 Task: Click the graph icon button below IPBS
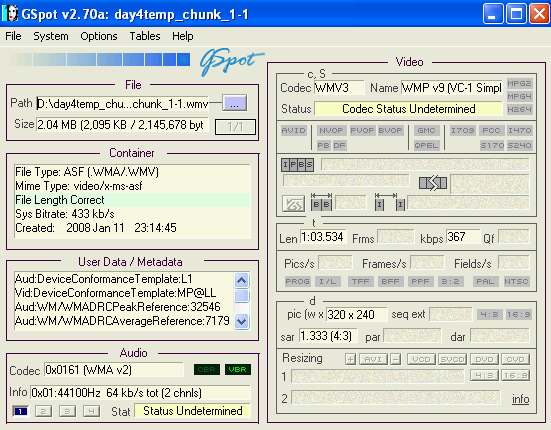click(293, 203)
